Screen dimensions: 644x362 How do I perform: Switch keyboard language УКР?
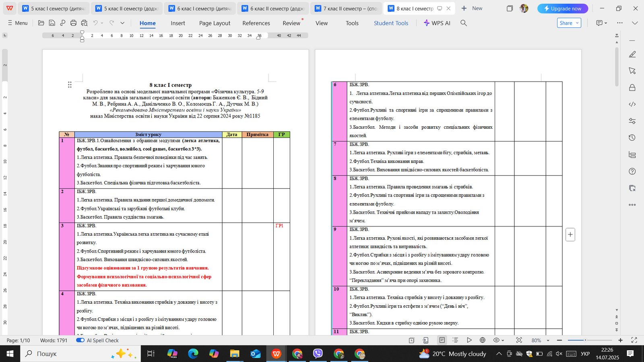(585, 354)
